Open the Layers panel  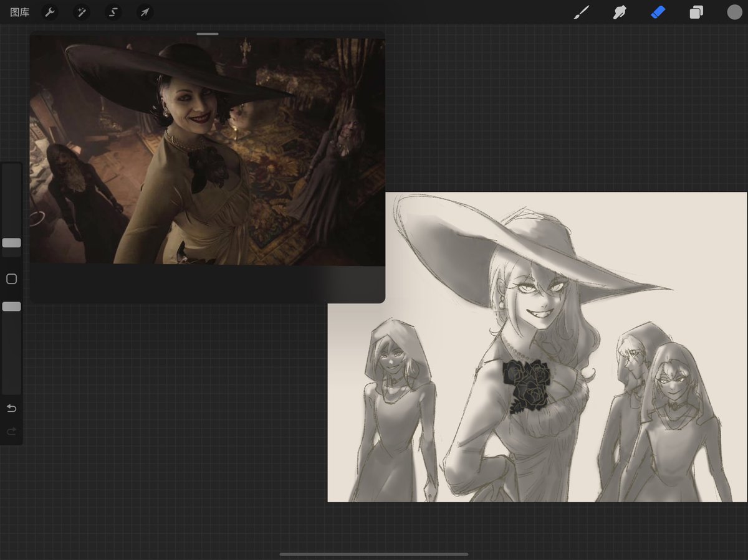(x=696, y=12)
